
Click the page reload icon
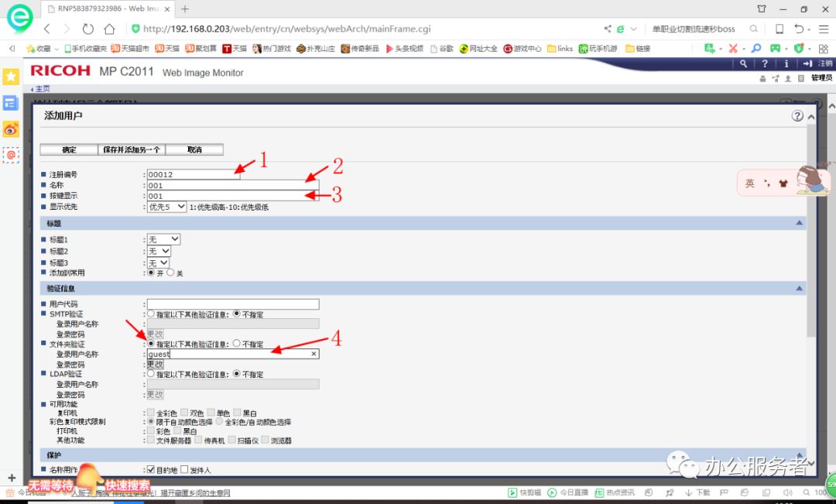(88, 29)
